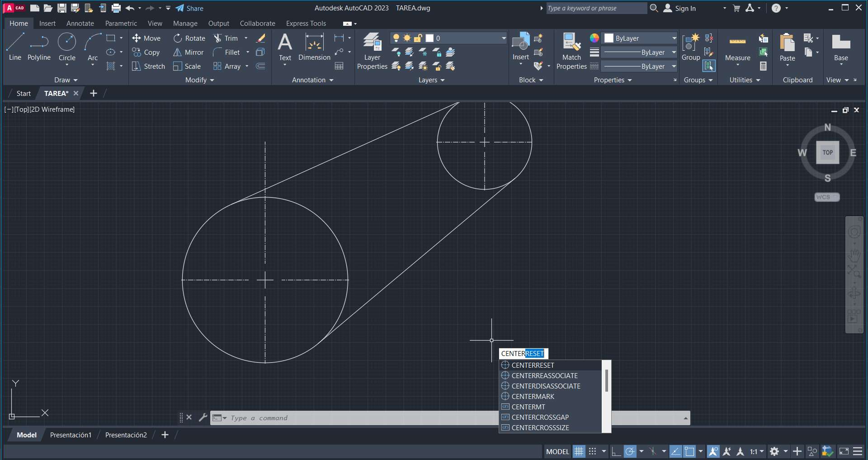
Task: Insert a table from Annotation panel
Action: (339, 66)
